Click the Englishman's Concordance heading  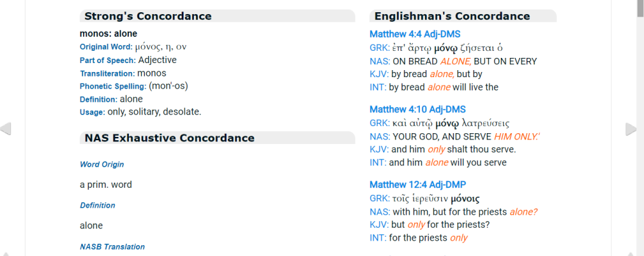[x=452, y=17]
